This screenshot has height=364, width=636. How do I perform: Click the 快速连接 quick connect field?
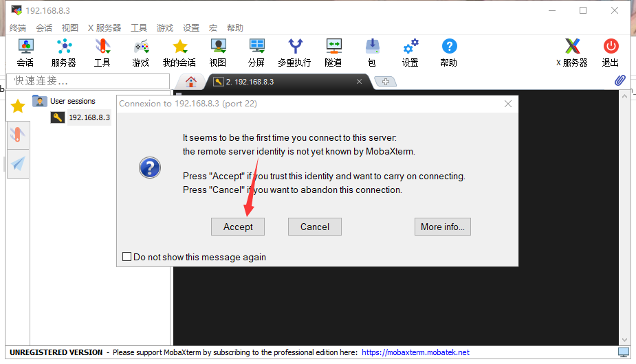pos(89,81)
